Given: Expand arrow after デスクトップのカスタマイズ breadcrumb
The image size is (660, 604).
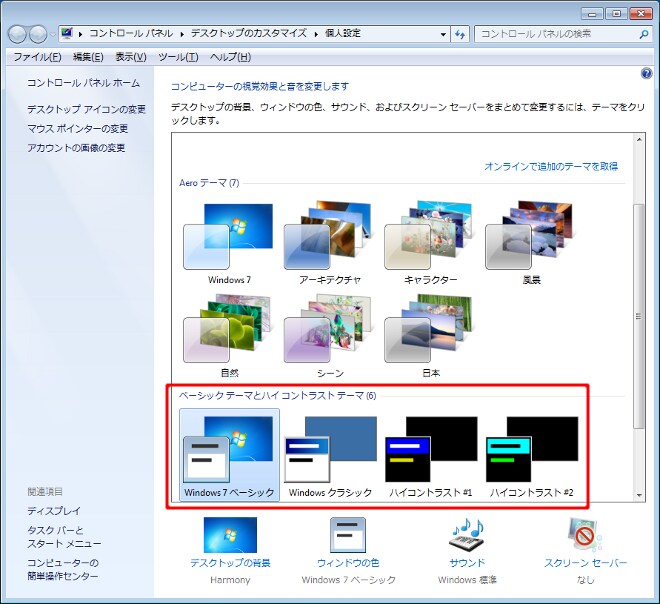Looking at the screenshot, I should pos(316,34).
